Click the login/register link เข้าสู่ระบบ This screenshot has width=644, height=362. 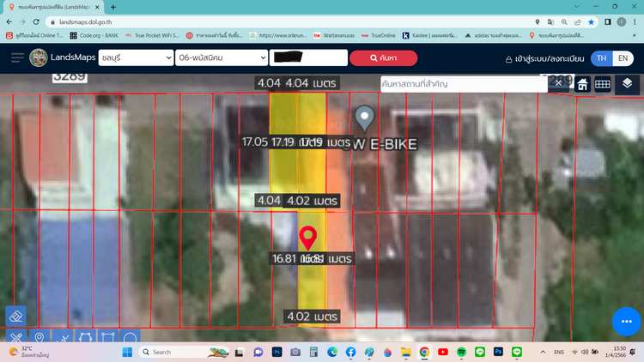point(544,58)
